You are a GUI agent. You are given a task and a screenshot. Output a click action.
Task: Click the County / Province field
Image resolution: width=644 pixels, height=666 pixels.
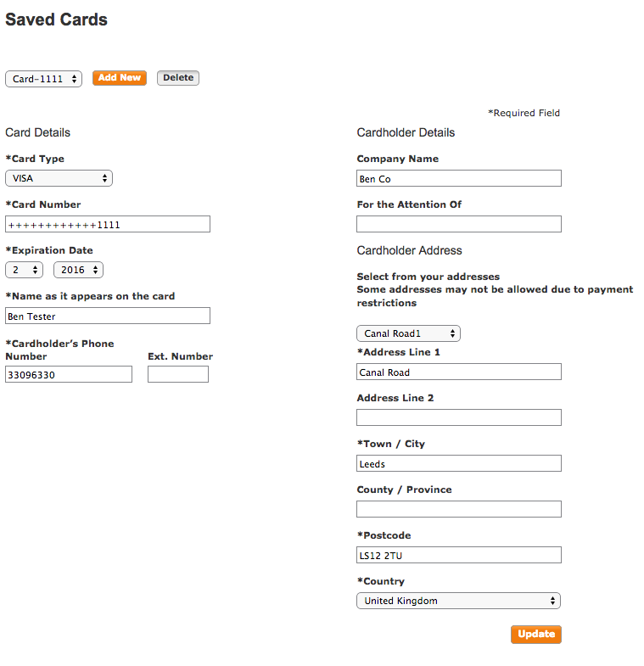(x=459, y=509)
